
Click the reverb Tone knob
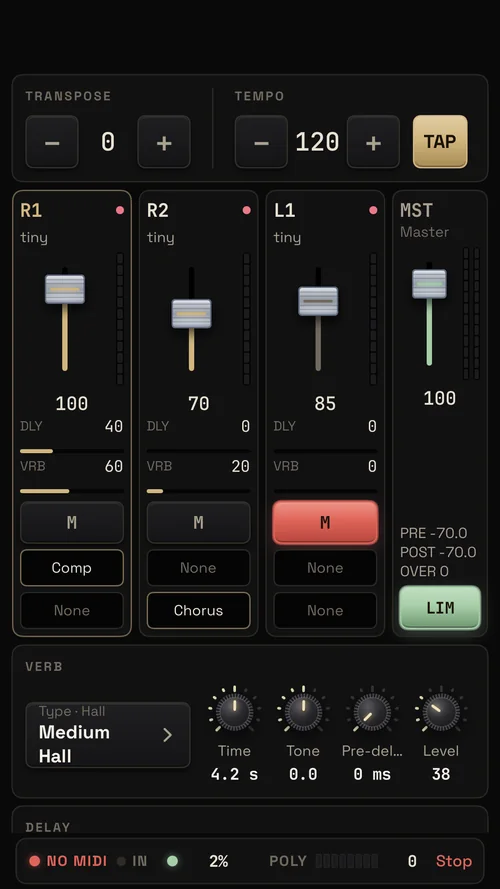point(303,712)
